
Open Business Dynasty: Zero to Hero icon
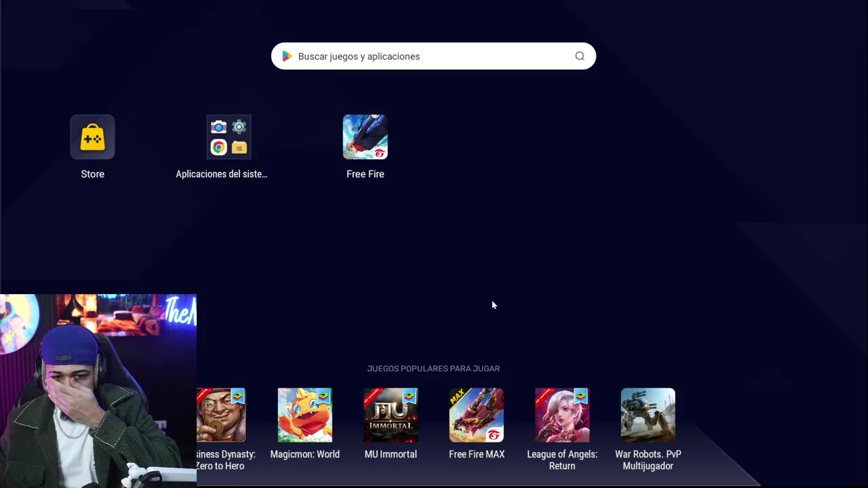221,415
